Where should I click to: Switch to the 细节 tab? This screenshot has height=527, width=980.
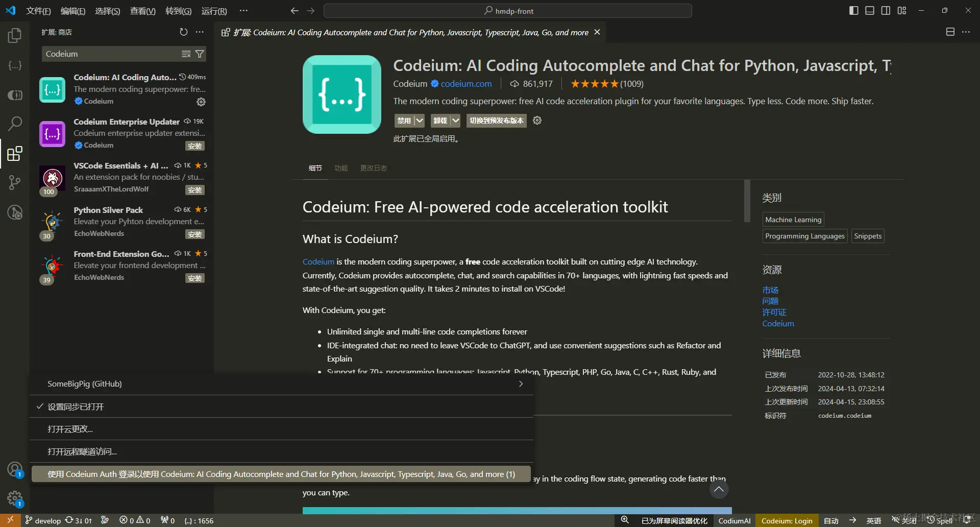coord(315,168)
